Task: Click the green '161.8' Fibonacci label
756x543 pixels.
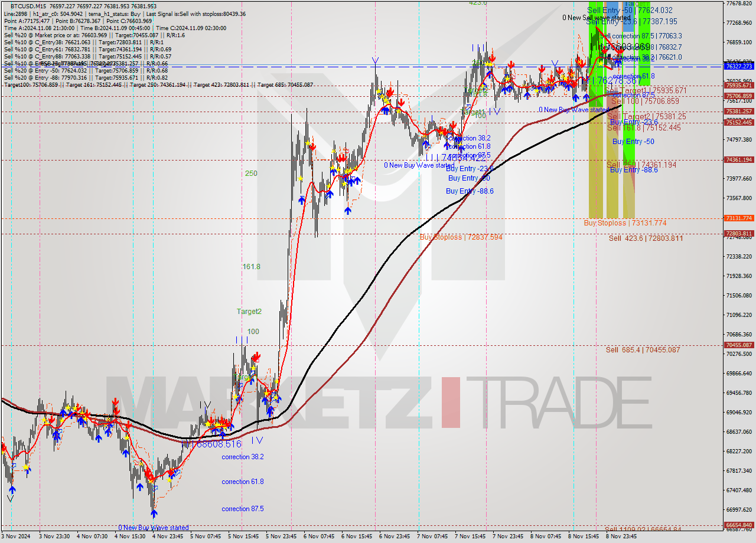Action: pyautogui.click(x=251, y=267)
